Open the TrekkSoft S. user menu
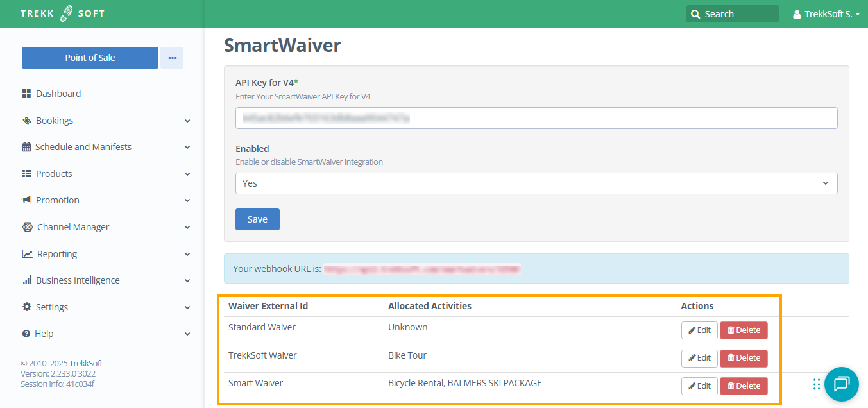Viewport: 868px width, 408px height. pyautogui.click(x=826, y=14)
